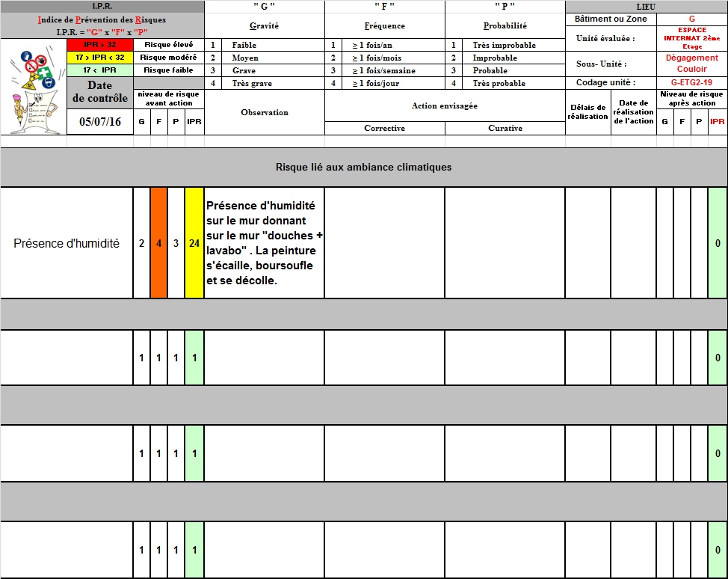Click the unit code cell 'G-ETG2-19'

click(x=691, y=83)
